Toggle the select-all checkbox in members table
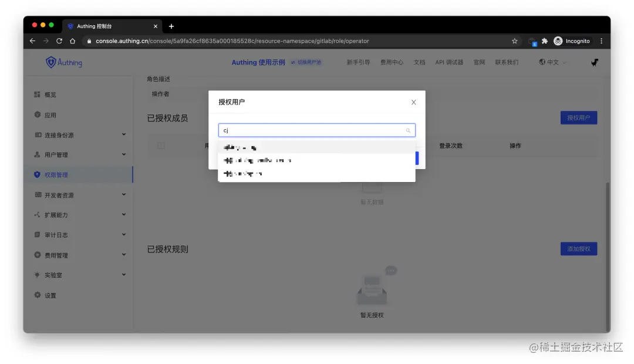634x364 pixels. click(161, 146)
